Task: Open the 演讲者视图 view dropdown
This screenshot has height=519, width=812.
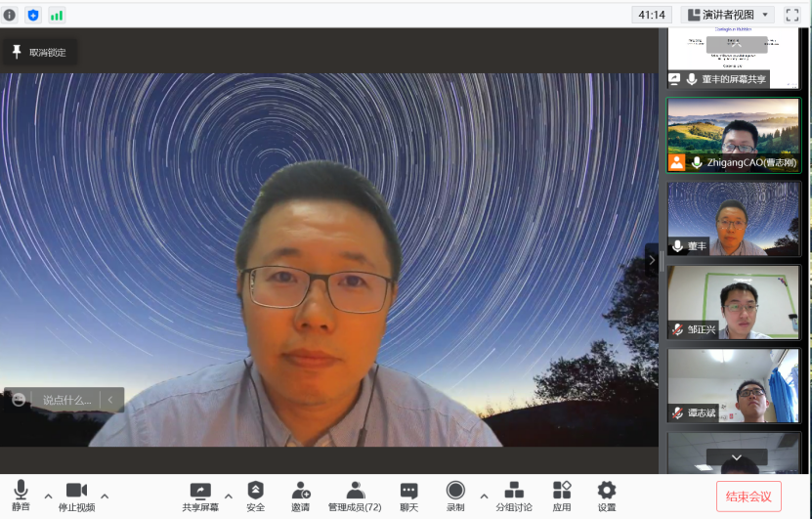Action: (x=727, y=15)
